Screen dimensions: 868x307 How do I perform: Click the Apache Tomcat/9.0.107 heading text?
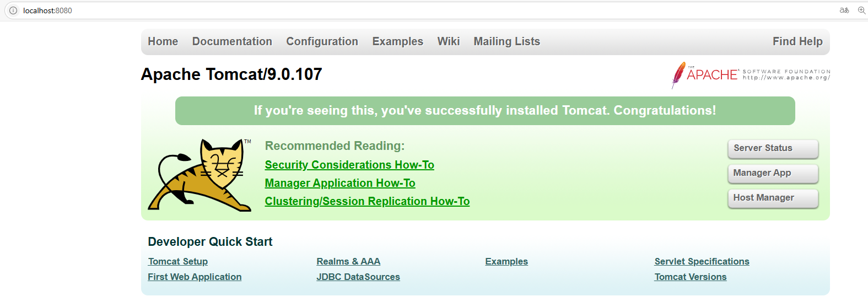(x=231, y=74)
